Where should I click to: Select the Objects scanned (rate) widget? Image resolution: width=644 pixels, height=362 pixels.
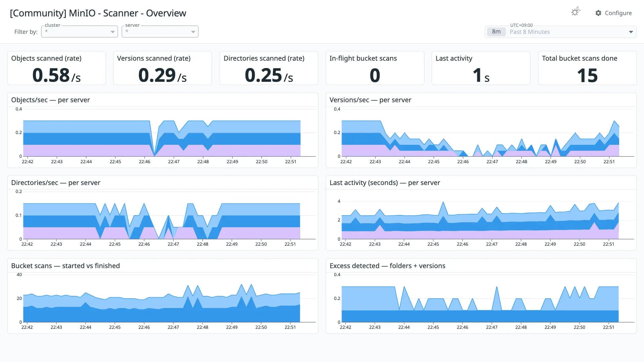[x=57, y=68]
